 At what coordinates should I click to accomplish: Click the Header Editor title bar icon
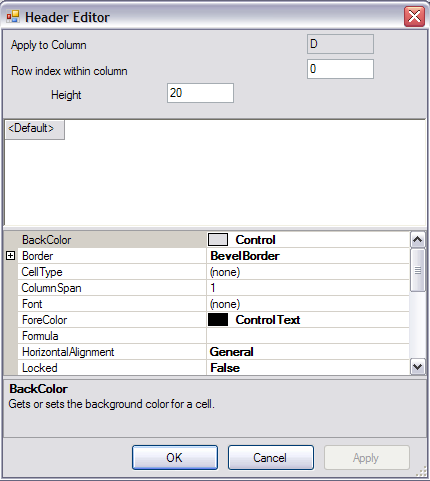pyautogui.click(x=13, y=17)
